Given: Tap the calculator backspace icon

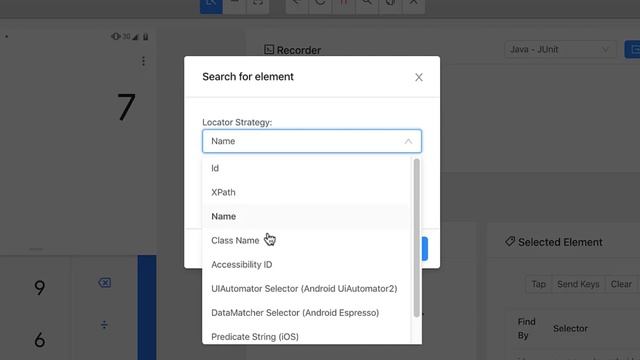Looking at the screenshot, I should tap(104, 282).
